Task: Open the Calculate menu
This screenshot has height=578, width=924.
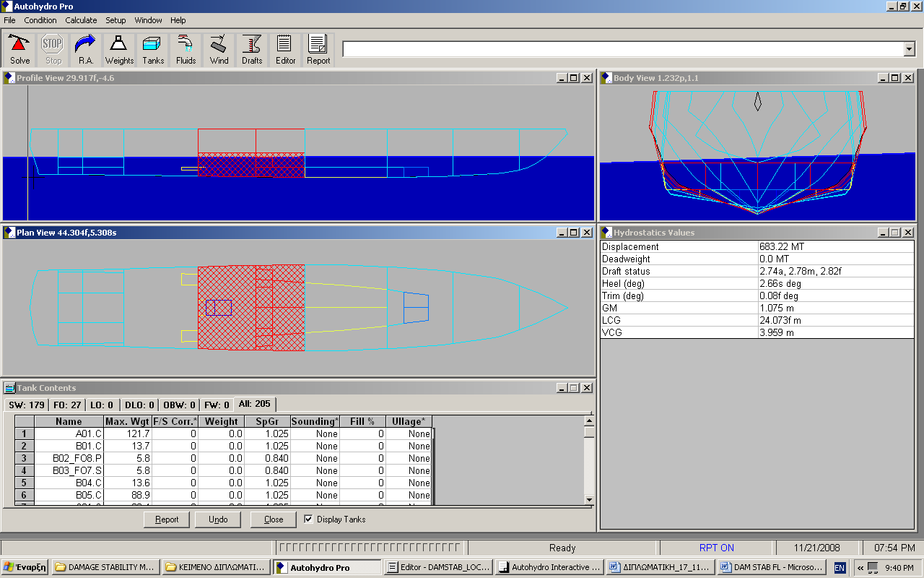Action: point(81,20)
